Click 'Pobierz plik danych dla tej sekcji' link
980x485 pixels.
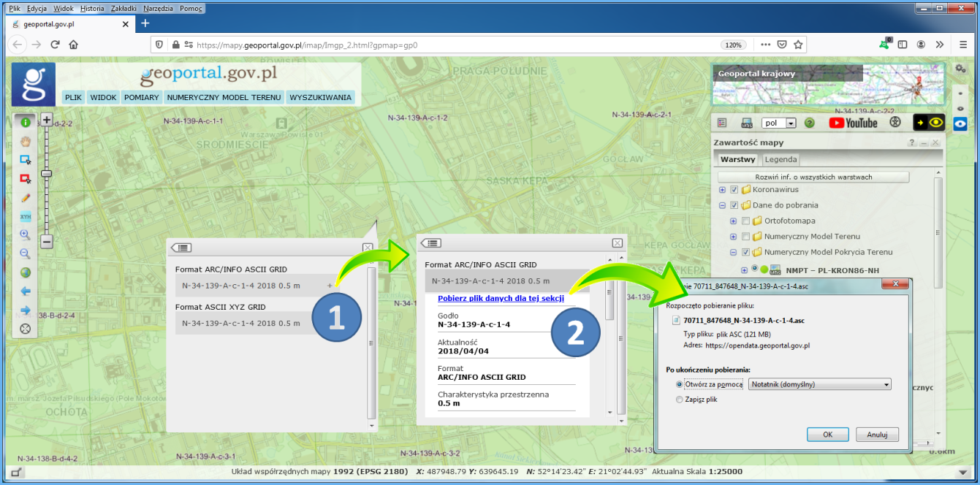(x=501, y=298)
